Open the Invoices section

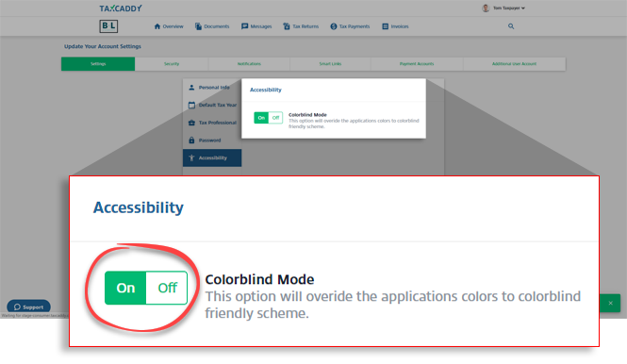[x=395, y=26]
